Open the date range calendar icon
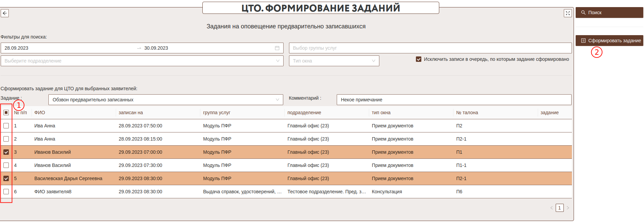 coord(277,48)
